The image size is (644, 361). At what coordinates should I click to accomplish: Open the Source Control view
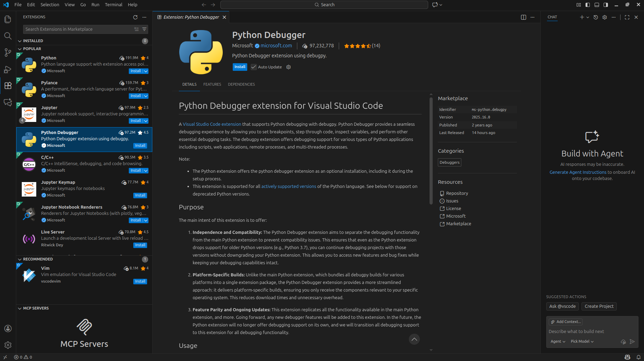pyautogui.click(x=8, y=53)
